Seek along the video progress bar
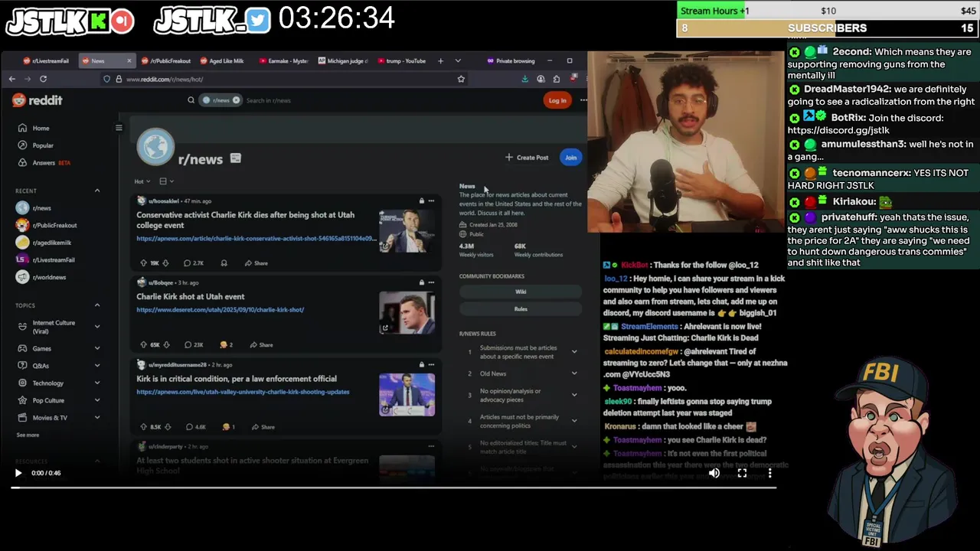The width and height of the screenshot is (980, 551). (x=394, y=487)
